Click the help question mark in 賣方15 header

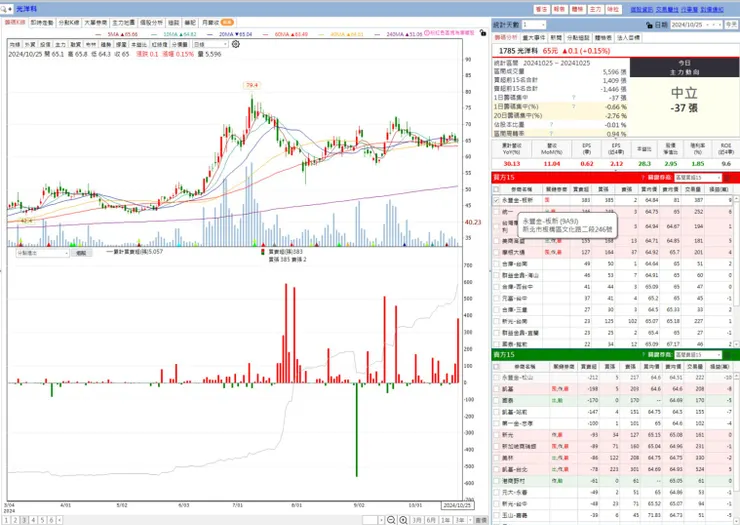pos(643,355)
